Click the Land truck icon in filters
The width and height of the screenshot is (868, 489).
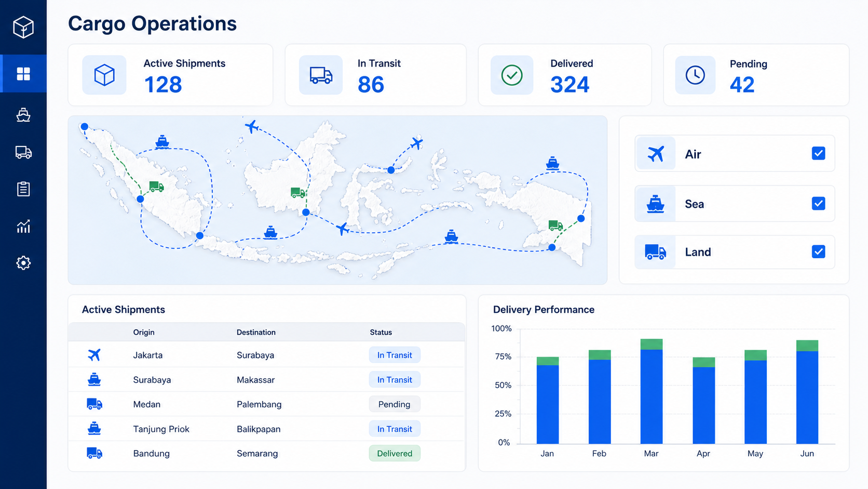[x=656, y=252]
